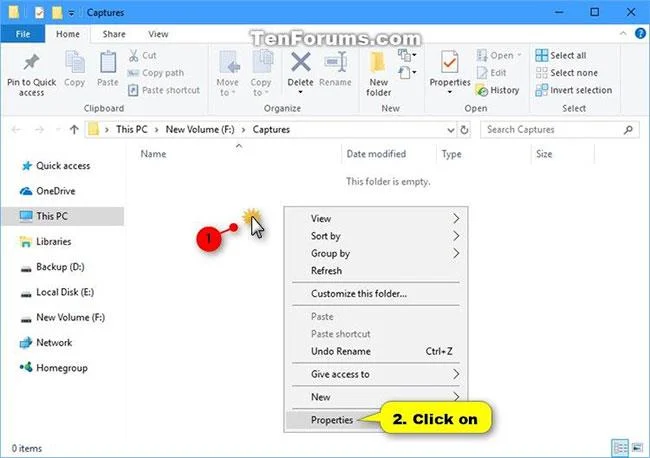Image resolution: width=650 pixels, height=458 pixels.
Task: Click the Cut scissors icon
Action: pyautogui.click(x=133, y=56)
